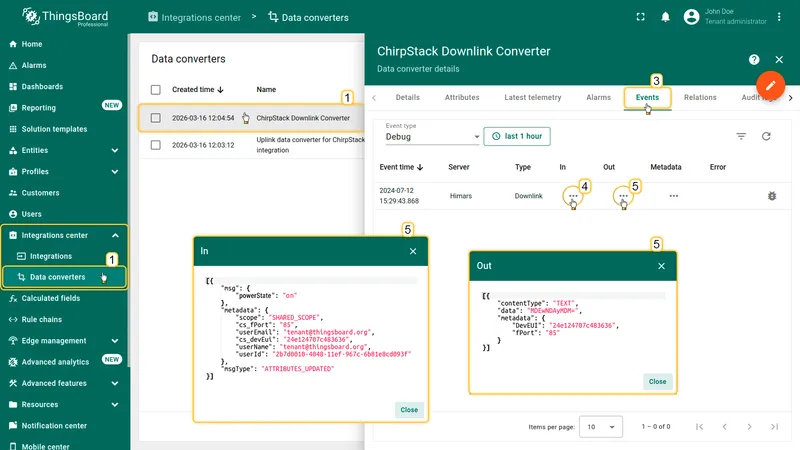View Metadata of Downlink event
Viewport: 800px width, 450px height.
pyautogui.click(x=673, y=196)
